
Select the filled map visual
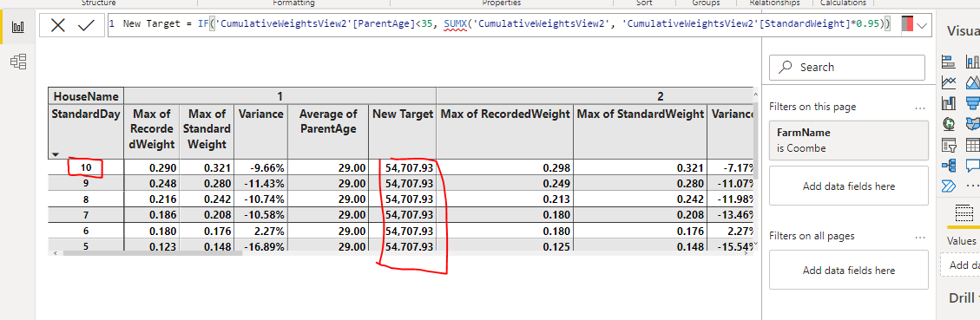click(972, 123)
